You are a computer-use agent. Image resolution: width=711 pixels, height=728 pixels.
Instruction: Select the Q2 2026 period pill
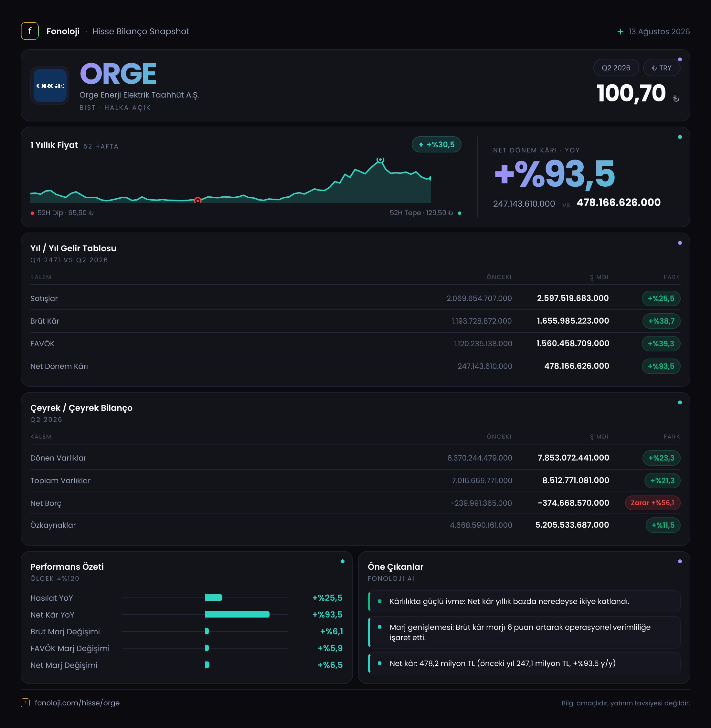(x=616, y=68)
